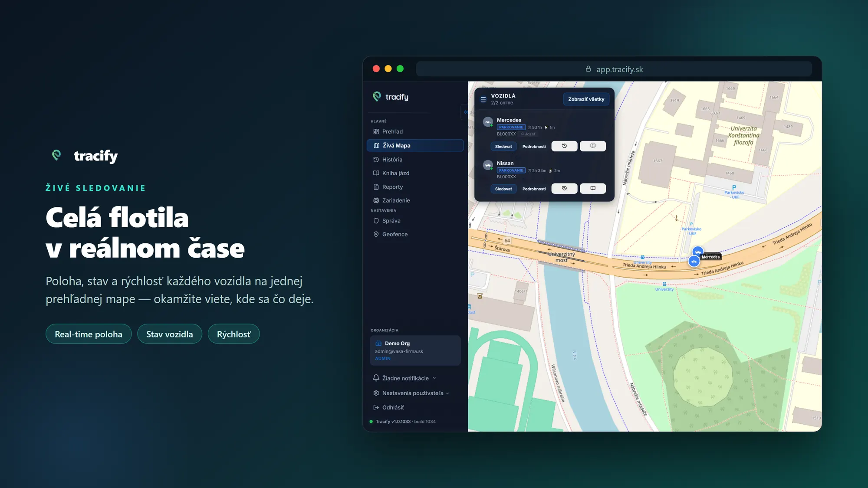This screenshot has height=488, width=868.
Task: Click the Zobraziť všetky button
Action: tap(586, 99)
